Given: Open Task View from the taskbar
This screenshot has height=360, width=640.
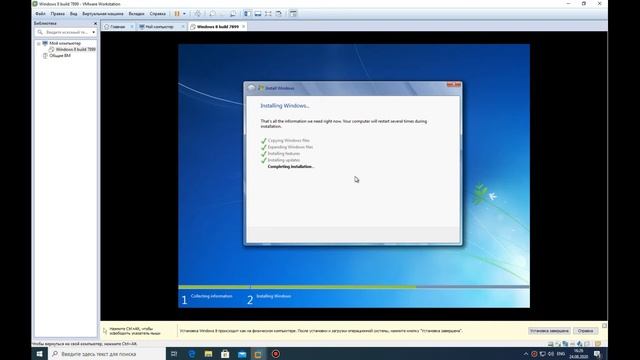Looking at the screenshot, I should (x=174, y=354).
